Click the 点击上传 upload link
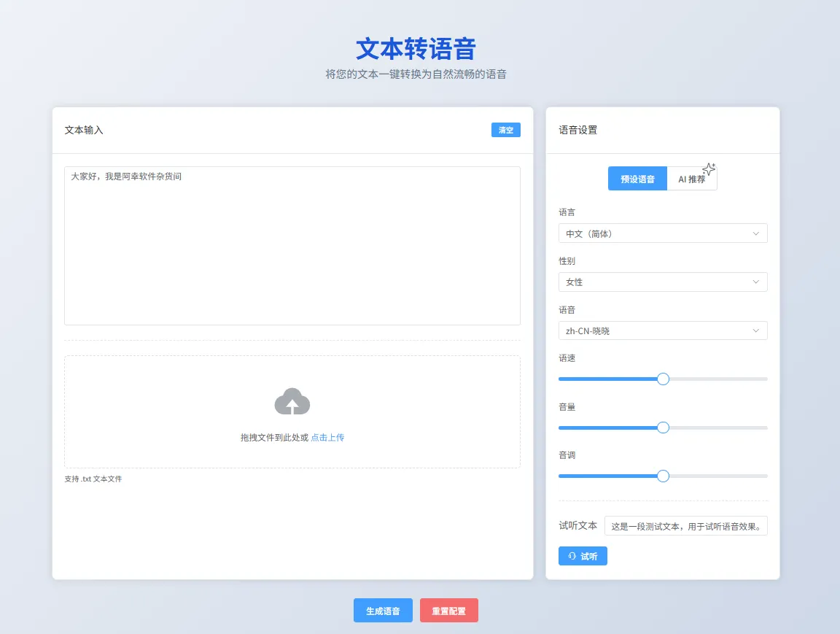The width and height of the screenshot is (840, 634). [327, 436]
